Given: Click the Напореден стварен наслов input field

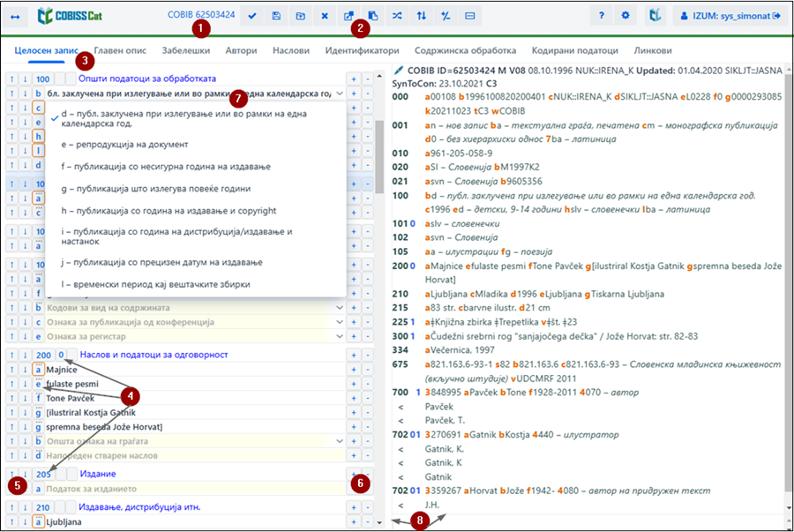Looking at the screenshot, I should coord(195,455).
